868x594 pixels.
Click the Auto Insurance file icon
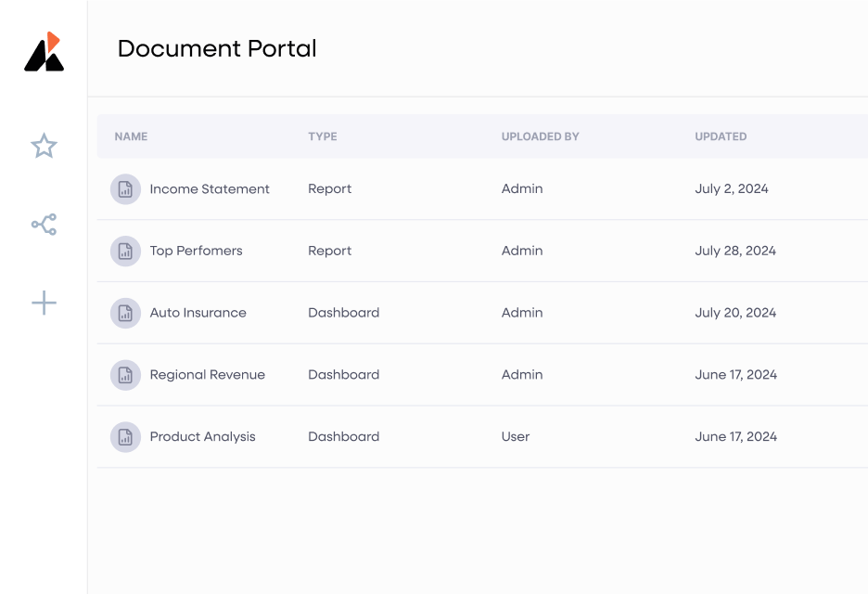pos(125,313)
